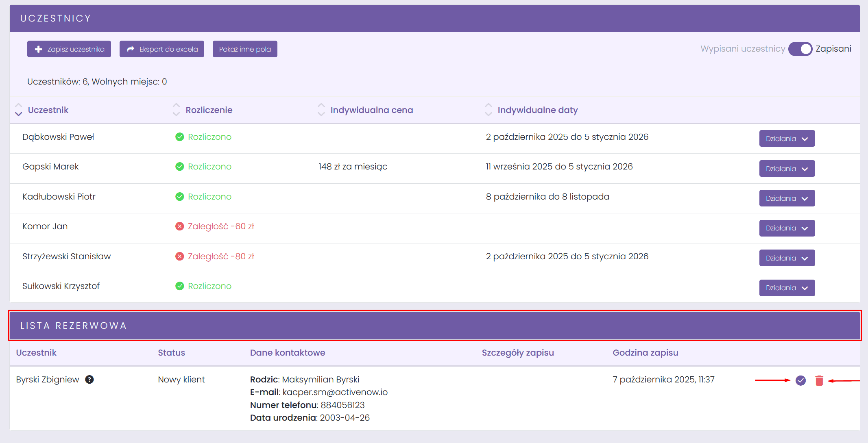Click the sort arrows icon next to Uczestnik column

18,110
